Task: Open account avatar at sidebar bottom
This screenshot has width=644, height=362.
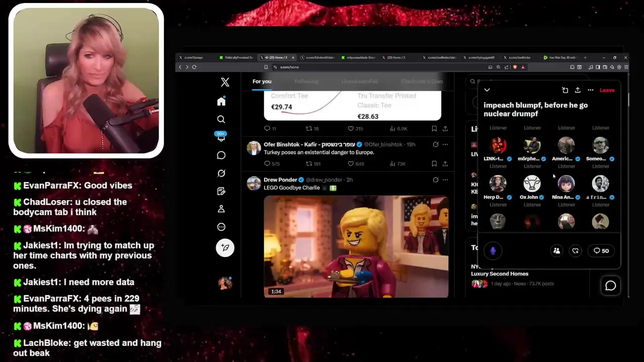Action: point(225,283)
